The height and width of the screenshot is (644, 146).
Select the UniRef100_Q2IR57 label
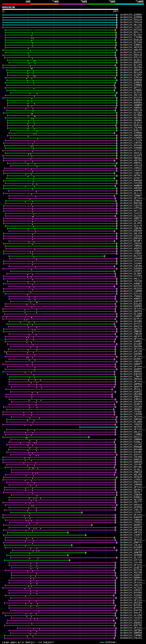pyautogui.click(x=131, y=75)
